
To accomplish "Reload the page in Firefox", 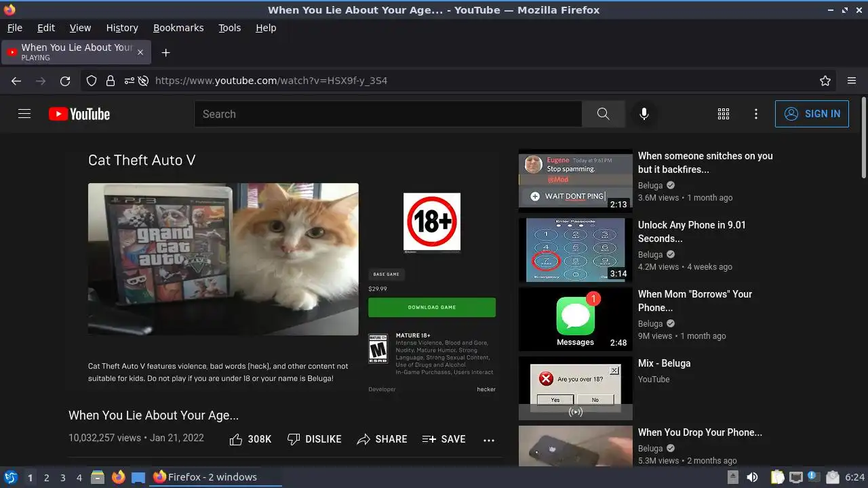I will click(x=65, y=81).
